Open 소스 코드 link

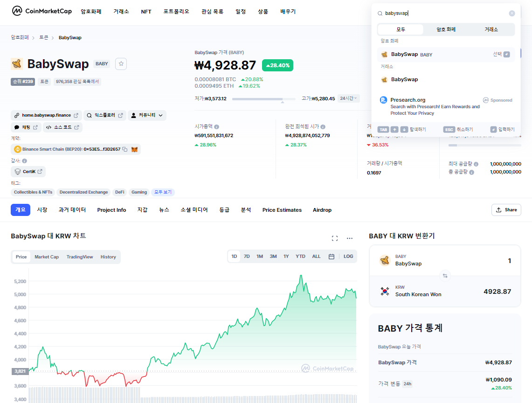(x=63, y=127)
